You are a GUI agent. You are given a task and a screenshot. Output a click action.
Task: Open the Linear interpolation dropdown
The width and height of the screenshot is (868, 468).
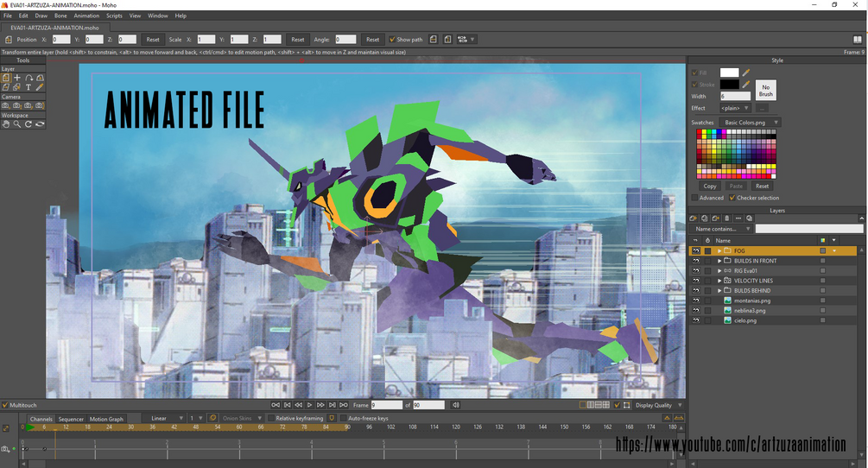click(x=163, y=418)
